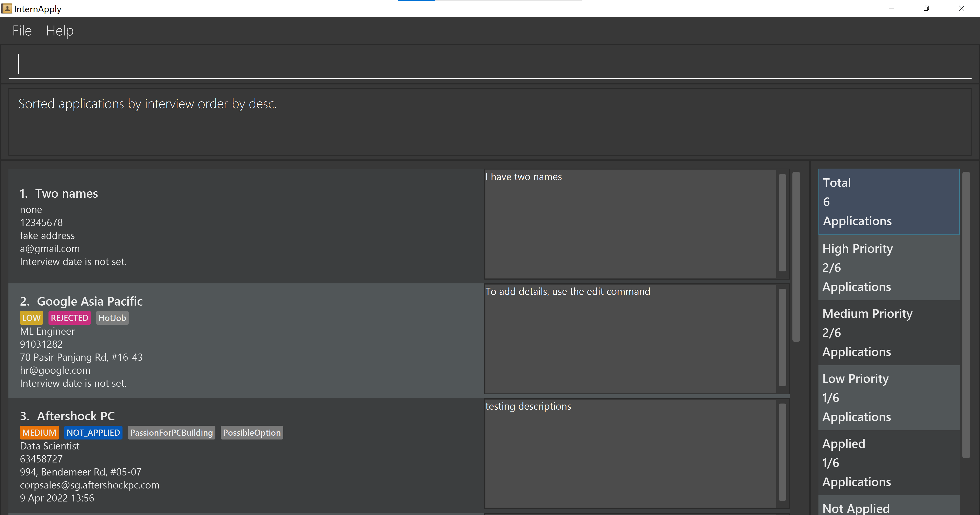Screen dimensions: 980x515
Task: Click the Medium Priority summary card
Action: [x=889, y=333]
